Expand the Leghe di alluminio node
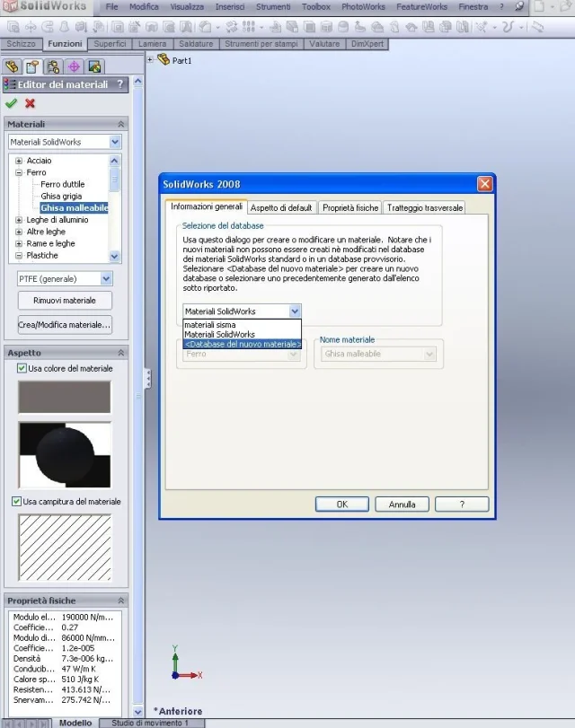Image resolution: width=575 pixels, height=728 pixels. click(x=19, y=220)
